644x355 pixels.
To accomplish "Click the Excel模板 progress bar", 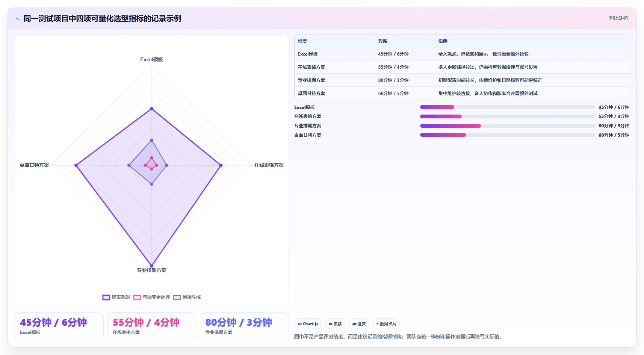I will (x=508, y=107).
